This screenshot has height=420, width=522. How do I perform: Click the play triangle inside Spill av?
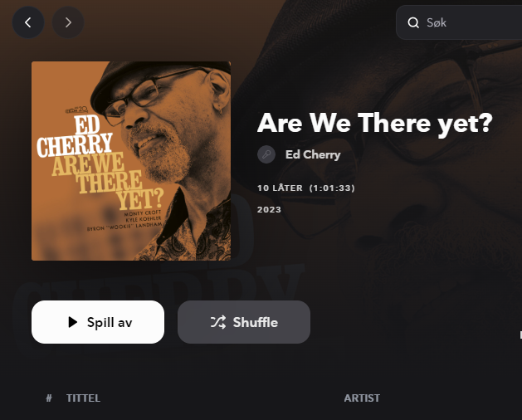click(72, 322)
